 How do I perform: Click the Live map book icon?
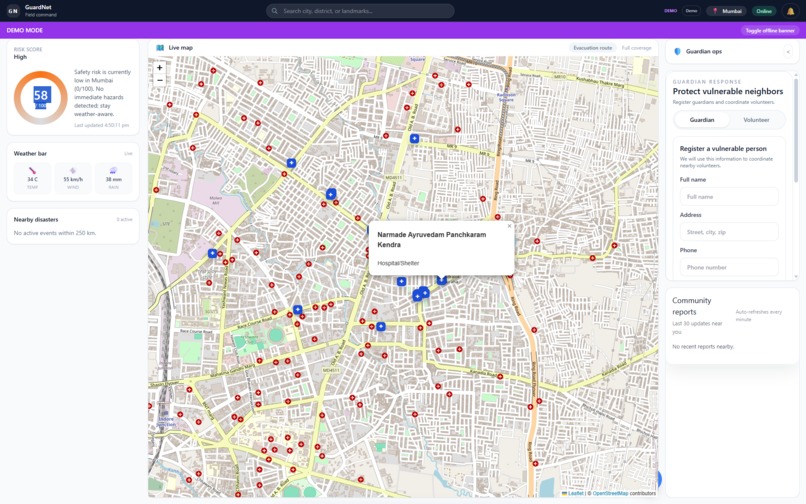(x=160, y=48)
